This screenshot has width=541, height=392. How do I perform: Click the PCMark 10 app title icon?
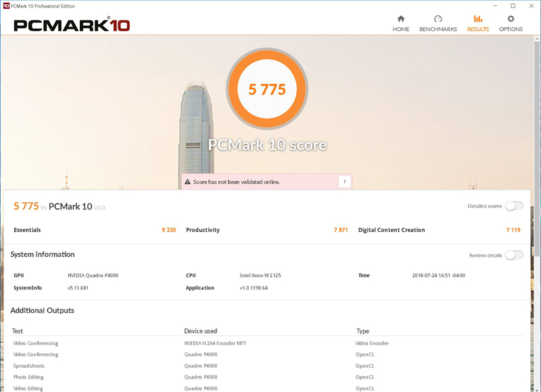point(6,6)
